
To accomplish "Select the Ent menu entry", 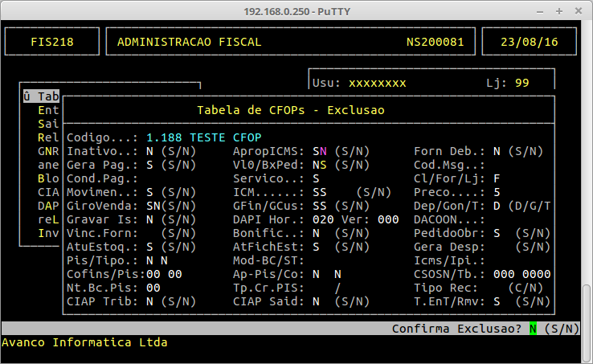I will click(x=47, y=110).
